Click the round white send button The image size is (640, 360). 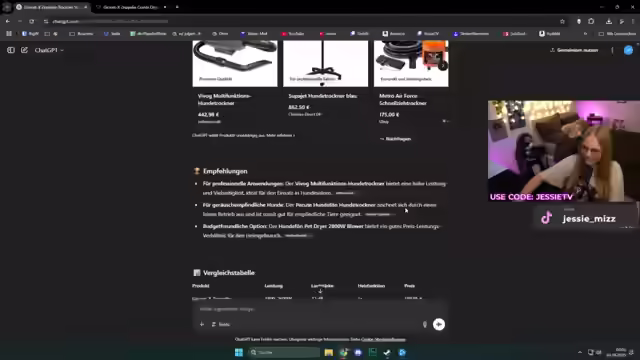tap(439, 324)
